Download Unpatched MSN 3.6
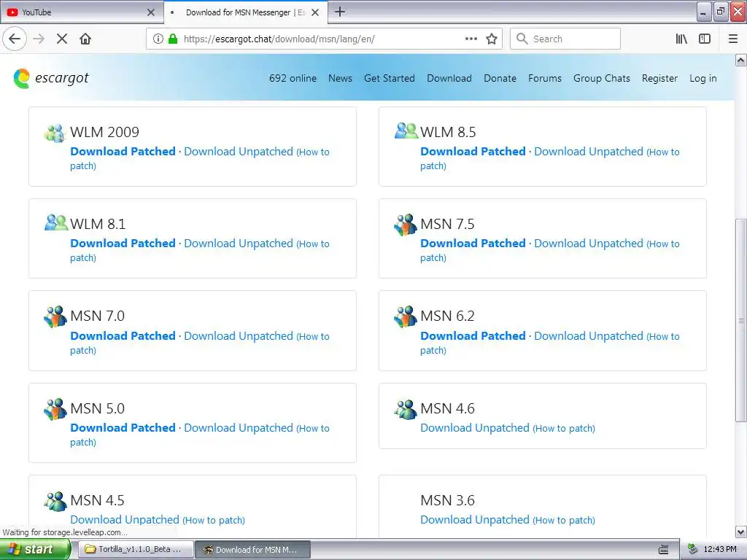 click(x=474, y=519)
